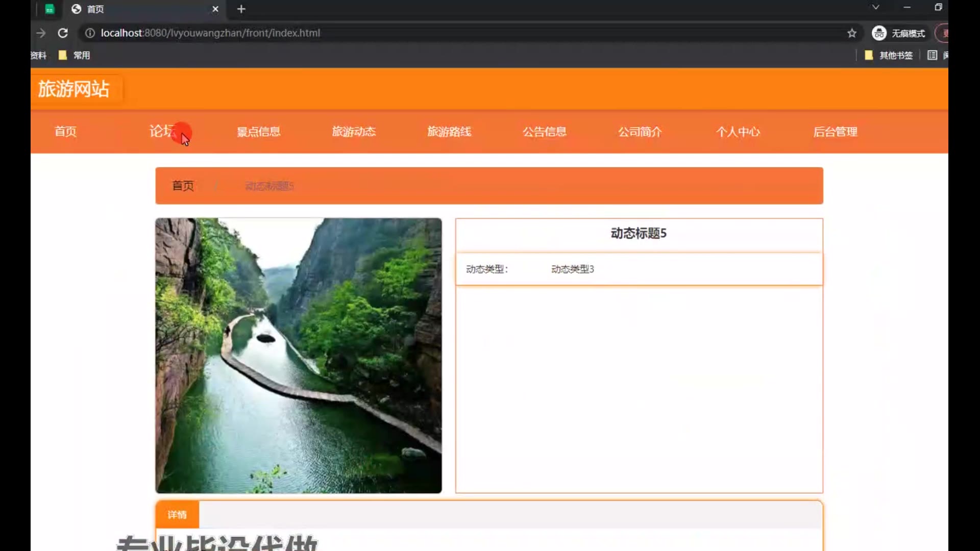
Task: Click the canyon river scenery image
Action: tap(299, 356)
